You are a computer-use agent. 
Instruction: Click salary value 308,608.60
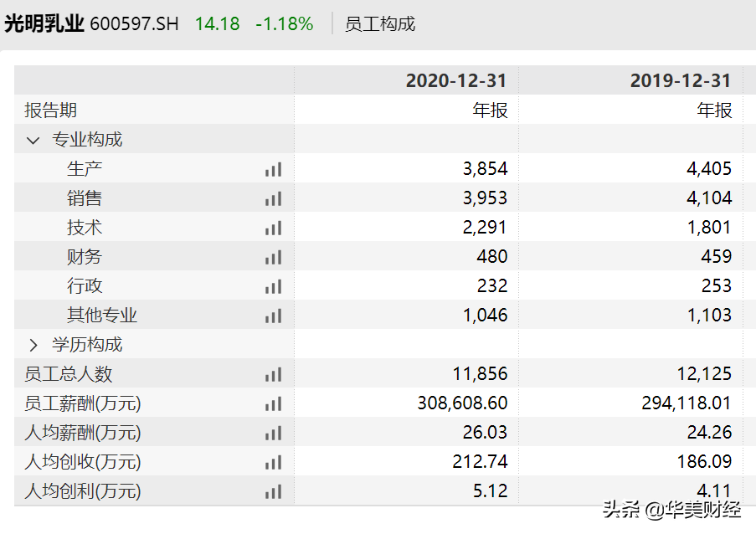click(x=462, y=403)
